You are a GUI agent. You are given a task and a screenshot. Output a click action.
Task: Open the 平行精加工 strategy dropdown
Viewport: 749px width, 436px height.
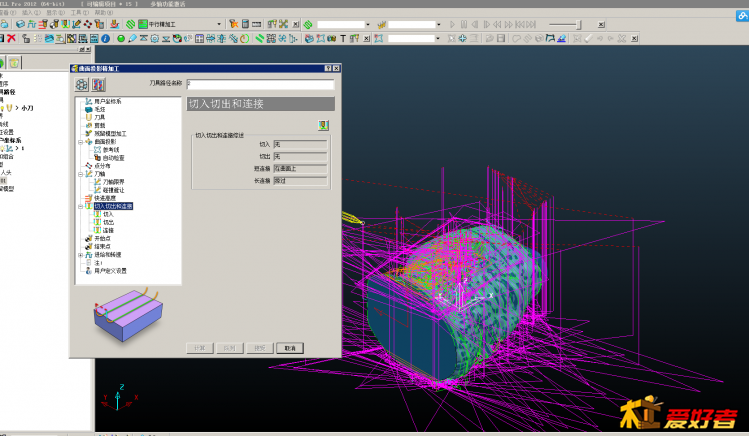click(x=219, y=24)
